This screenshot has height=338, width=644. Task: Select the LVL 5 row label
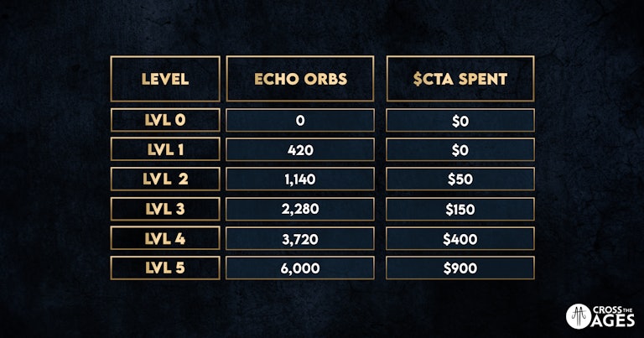[165, 268]
